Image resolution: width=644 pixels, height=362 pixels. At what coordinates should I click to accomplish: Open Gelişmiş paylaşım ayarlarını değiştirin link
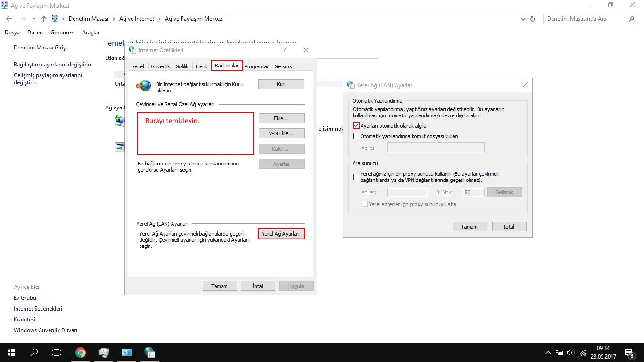(x=48, y=79)
